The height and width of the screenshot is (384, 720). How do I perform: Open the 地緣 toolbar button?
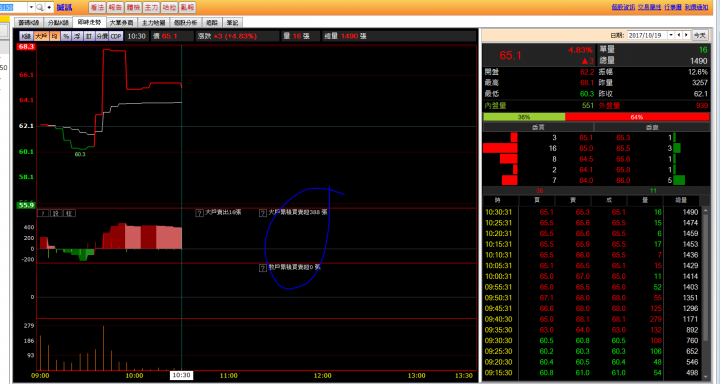click(x=169, y=7)
